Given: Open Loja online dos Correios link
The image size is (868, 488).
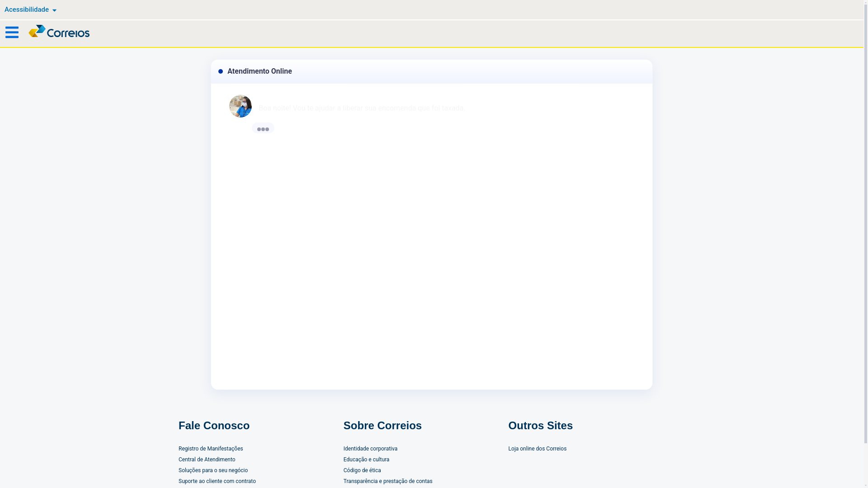Looking at the screenshot, I should (537, 449).
